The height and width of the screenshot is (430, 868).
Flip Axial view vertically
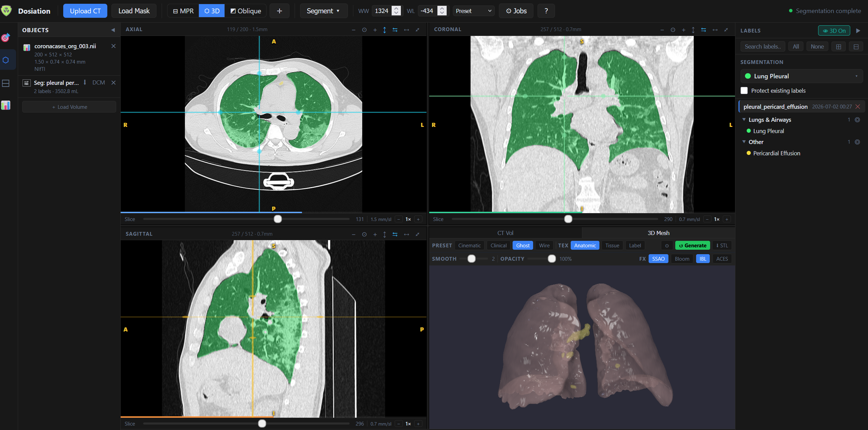coord(384,30)
